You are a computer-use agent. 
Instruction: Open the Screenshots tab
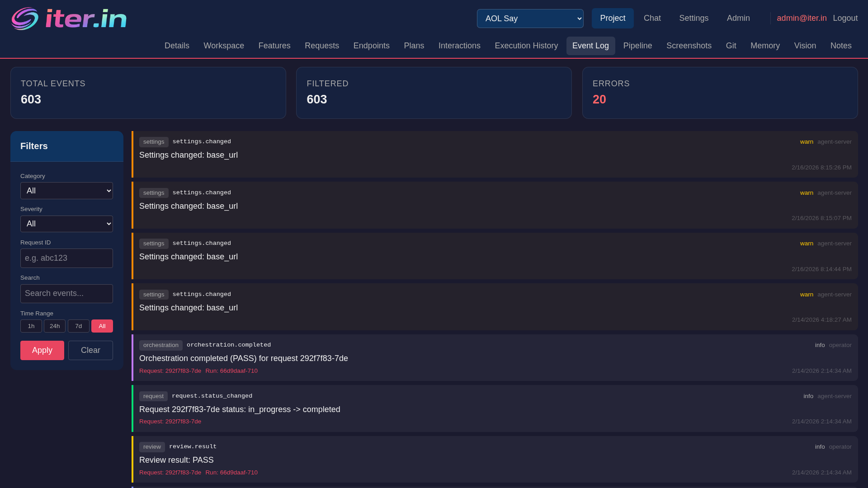tap(689, 46)
